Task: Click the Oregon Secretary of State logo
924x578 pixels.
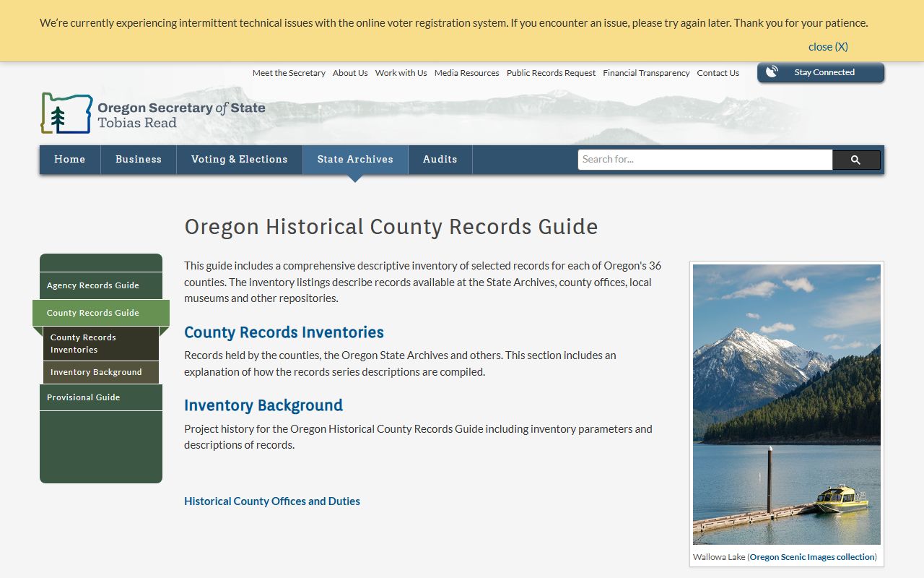Action: click(153, 113)
